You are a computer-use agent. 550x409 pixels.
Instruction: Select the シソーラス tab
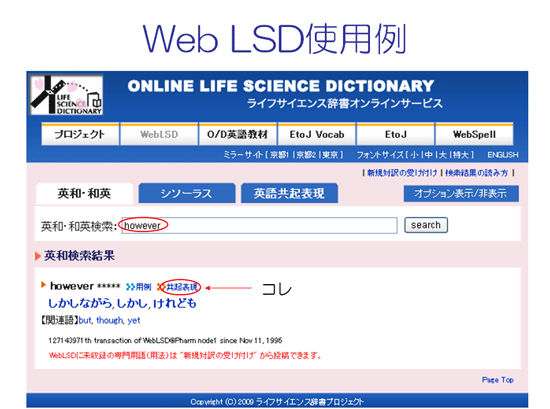[x=187, y=193]
